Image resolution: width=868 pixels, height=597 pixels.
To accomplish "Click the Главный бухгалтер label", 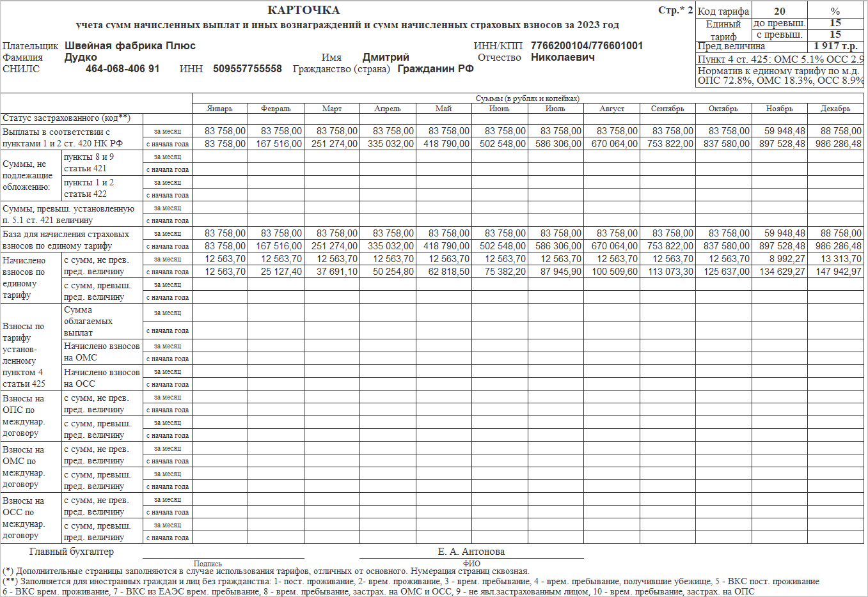I will 72,552.
